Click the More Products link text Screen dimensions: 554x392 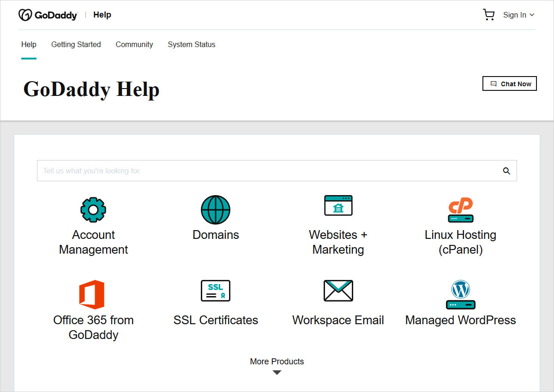[277, 362]
